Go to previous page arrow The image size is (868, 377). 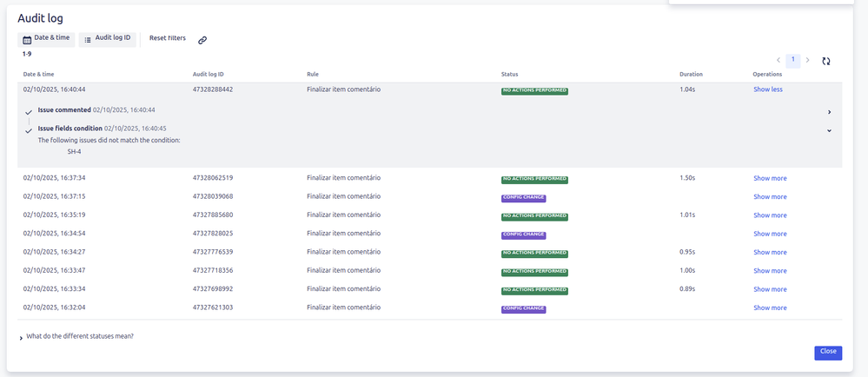point(779,60)
